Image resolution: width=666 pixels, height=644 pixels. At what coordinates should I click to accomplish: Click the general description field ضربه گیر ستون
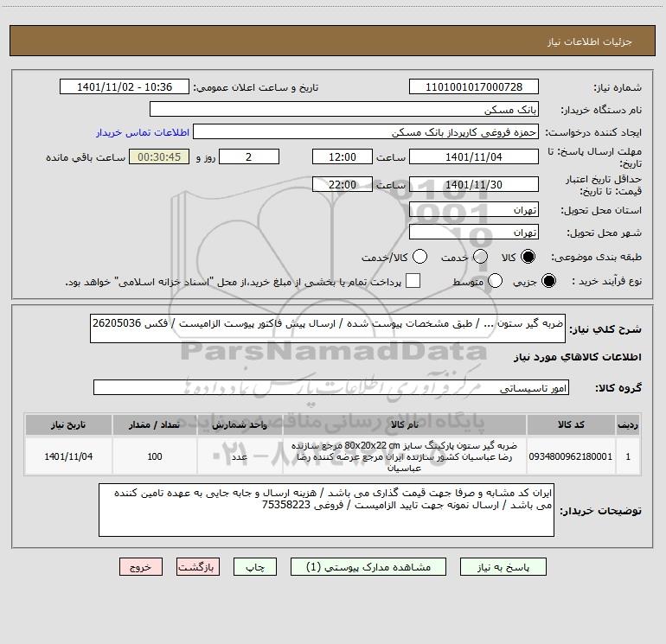[x=328, y=328]
